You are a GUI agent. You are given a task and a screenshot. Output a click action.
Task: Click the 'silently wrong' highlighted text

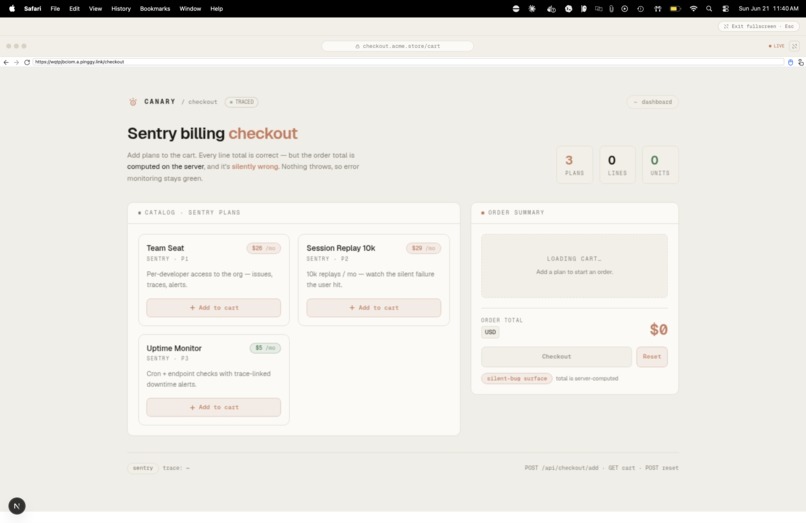(x=255, y=167)
